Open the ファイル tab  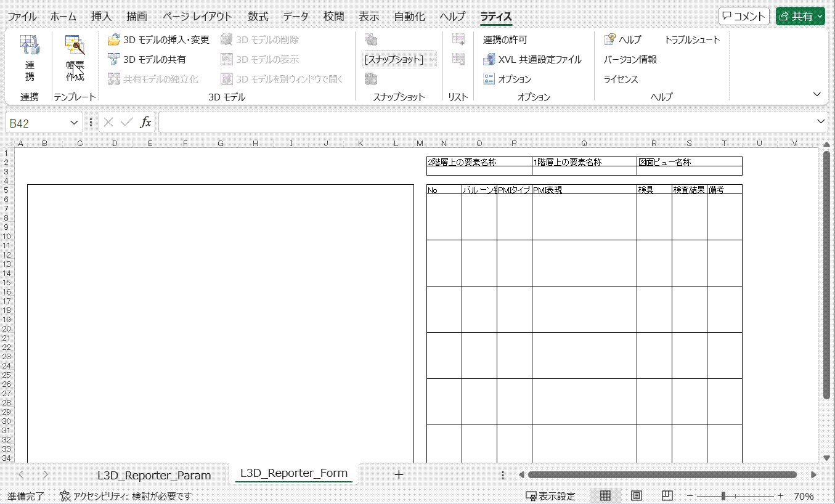(22, 17)
